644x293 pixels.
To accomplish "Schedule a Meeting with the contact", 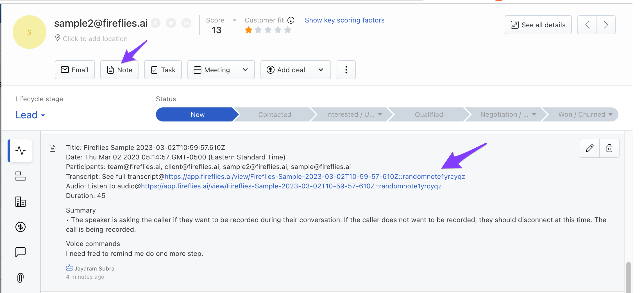I will point(212,70).
